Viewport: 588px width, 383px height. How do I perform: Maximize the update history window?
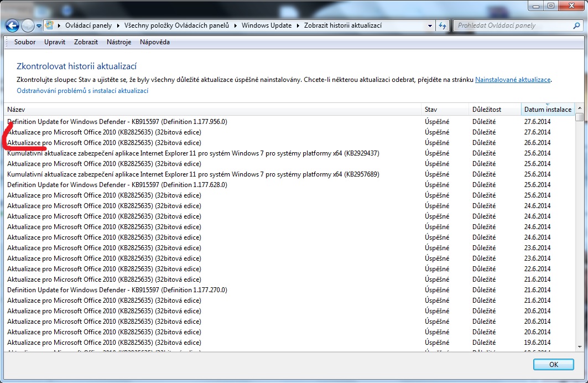tap(551, 6)
